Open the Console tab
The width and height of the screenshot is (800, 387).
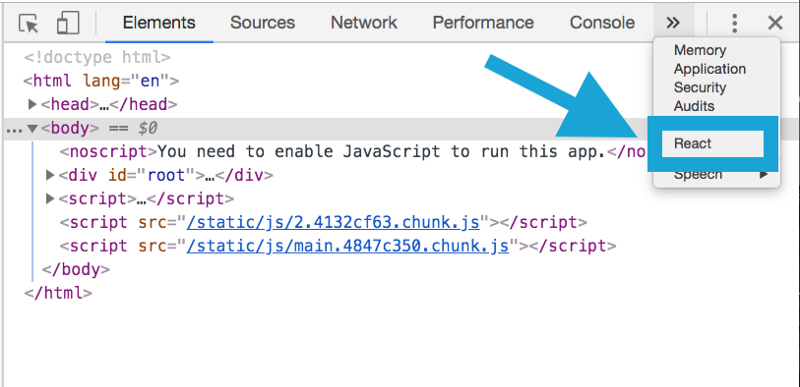(x=602, y=22)
